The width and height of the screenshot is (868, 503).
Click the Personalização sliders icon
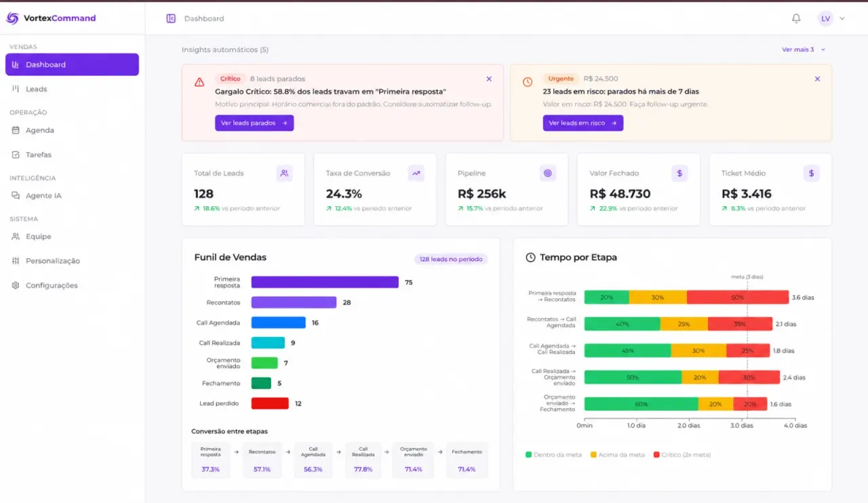[16, 260]
